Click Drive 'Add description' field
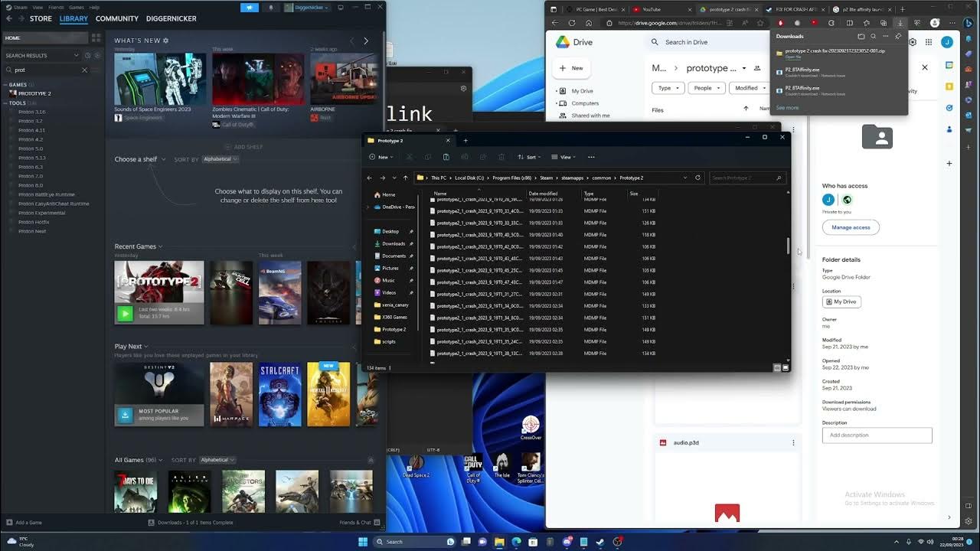Image resolution: width=980 pixels, height=551 pixels. point(877,435)
